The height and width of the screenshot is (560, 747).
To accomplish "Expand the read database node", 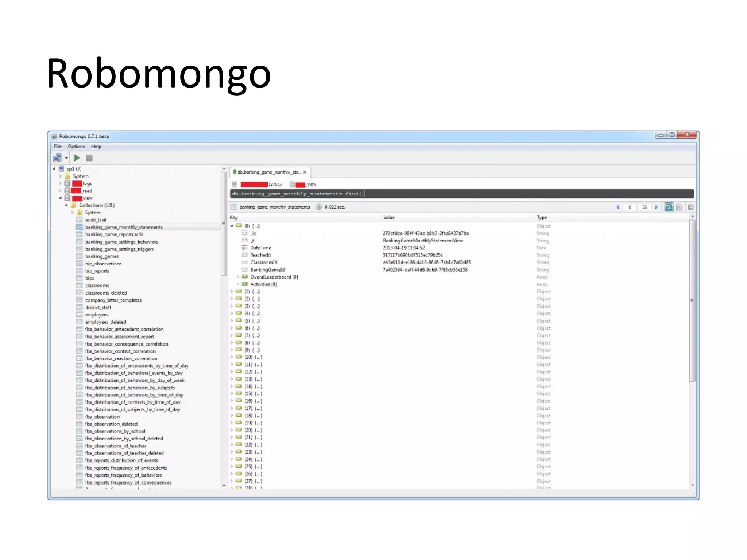I will [x=61, y=191].
